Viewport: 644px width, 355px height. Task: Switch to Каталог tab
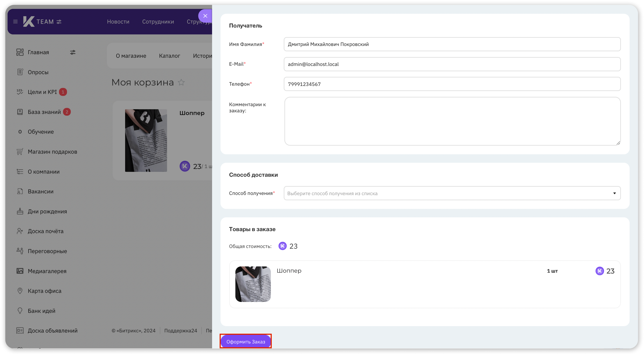pyautogui.click(x=169, y=56)
